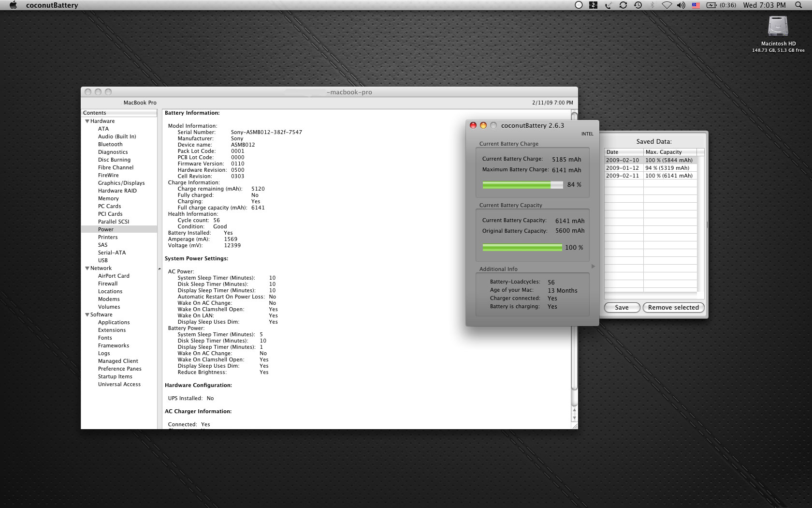
Task: Select Diagnostics in the sidebar
Action: pos(113,152)
